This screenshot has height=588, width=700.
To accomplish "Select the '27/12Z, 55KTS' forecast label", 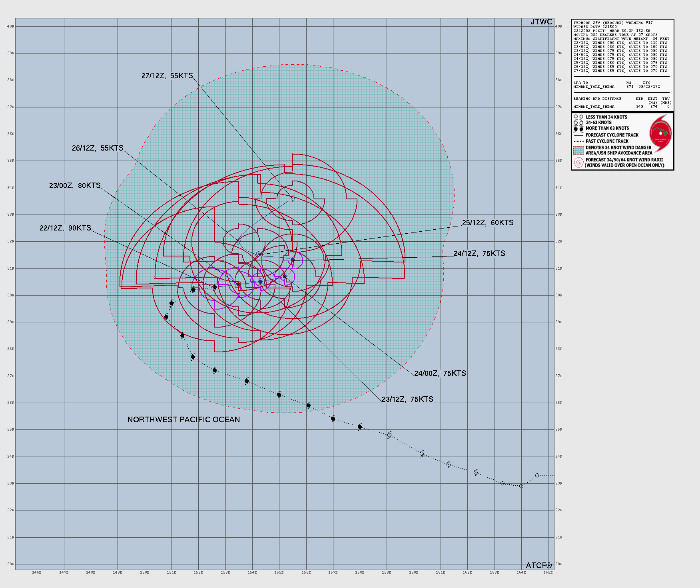I will pos(167,76).
